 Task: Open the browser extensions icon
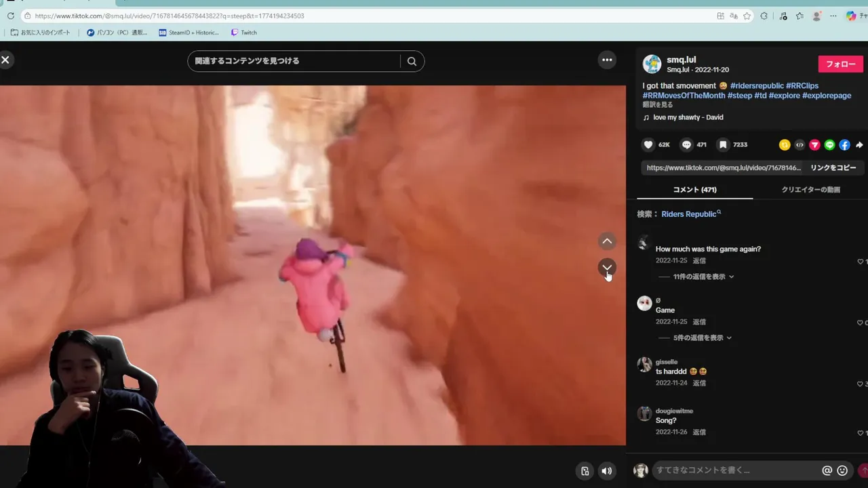point(764,16)
